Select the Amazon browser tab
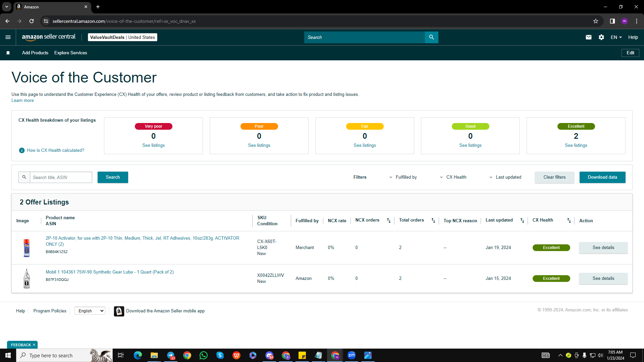The width and height of the screenshot is (644, 362). pos(52,7)
